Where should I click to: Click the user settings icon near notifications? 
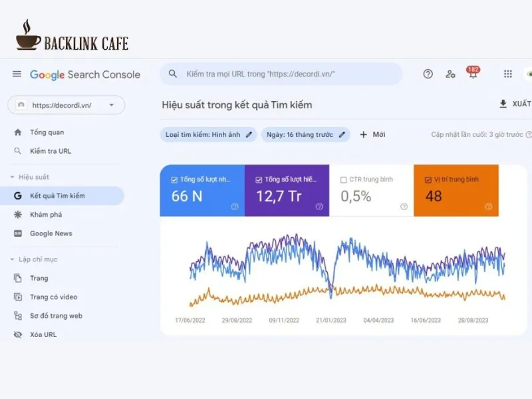coord(450,74)
